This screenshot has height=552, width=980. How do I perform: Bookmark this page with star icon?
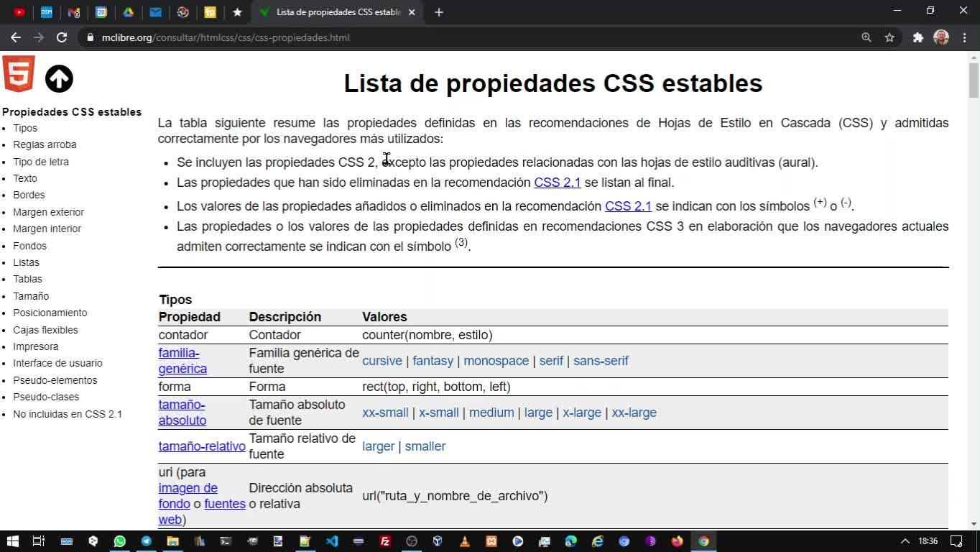pos(889,37)
